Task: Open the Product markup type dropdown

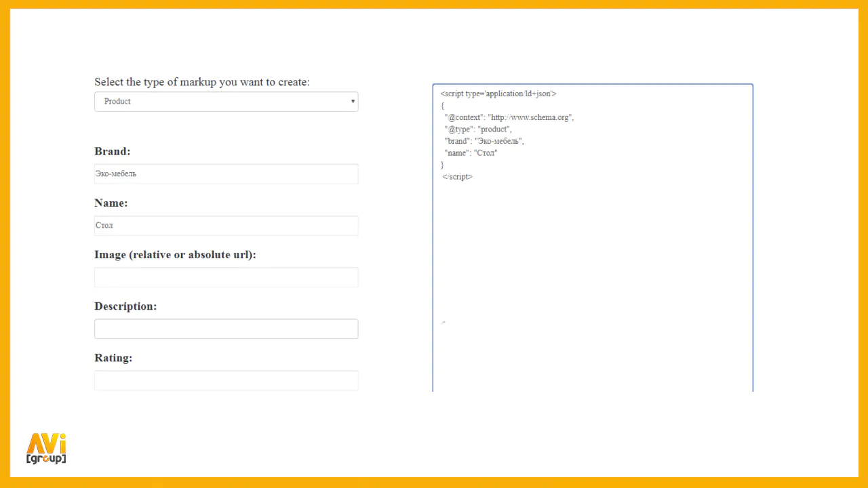Action: pos(226,102)
